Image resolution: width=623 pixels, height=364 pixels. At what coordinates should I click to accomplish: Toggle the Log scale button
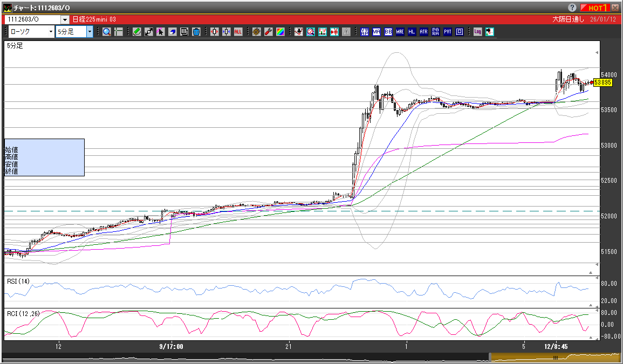point(477,32)
